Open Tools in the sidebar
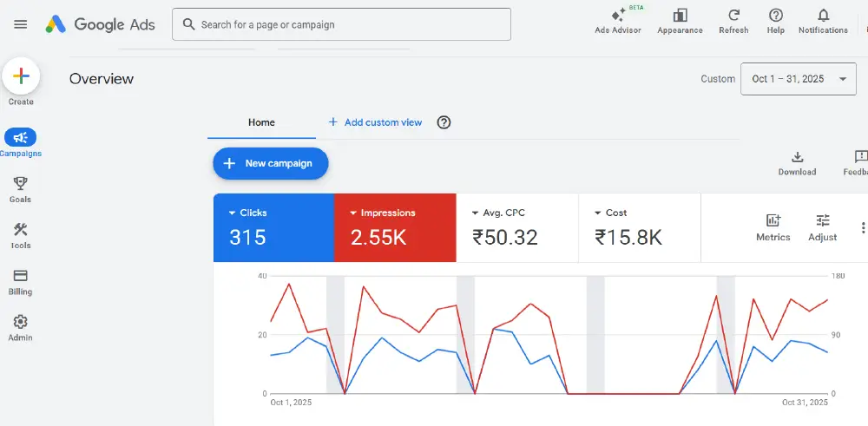 tap(21, 230)
